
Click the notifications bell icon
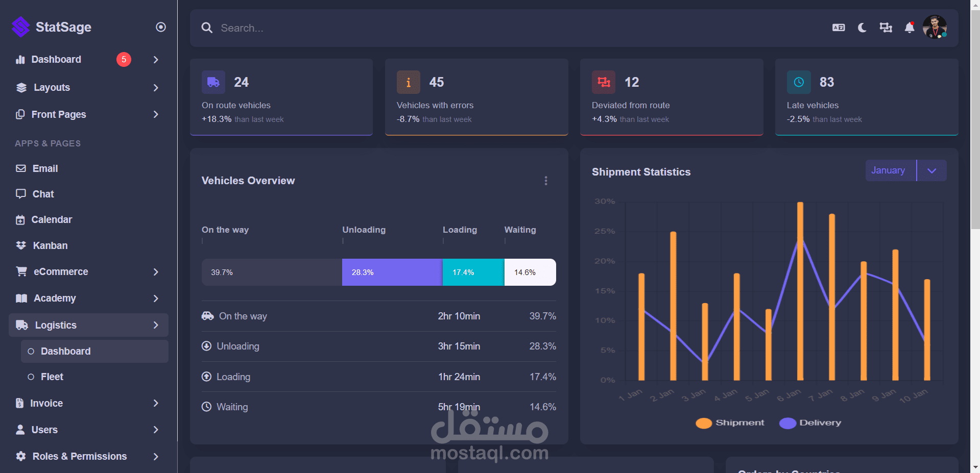click(910, 28)
